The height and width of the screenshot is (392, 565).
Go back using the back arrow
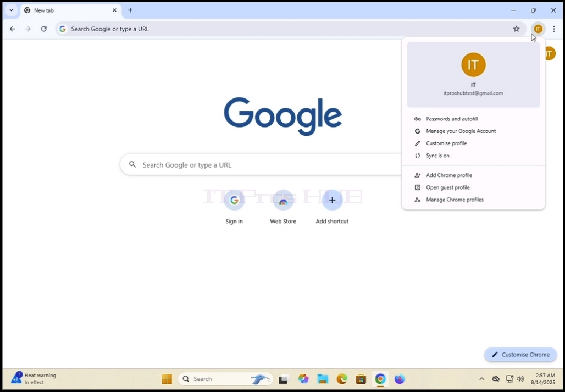pos(13,29)
